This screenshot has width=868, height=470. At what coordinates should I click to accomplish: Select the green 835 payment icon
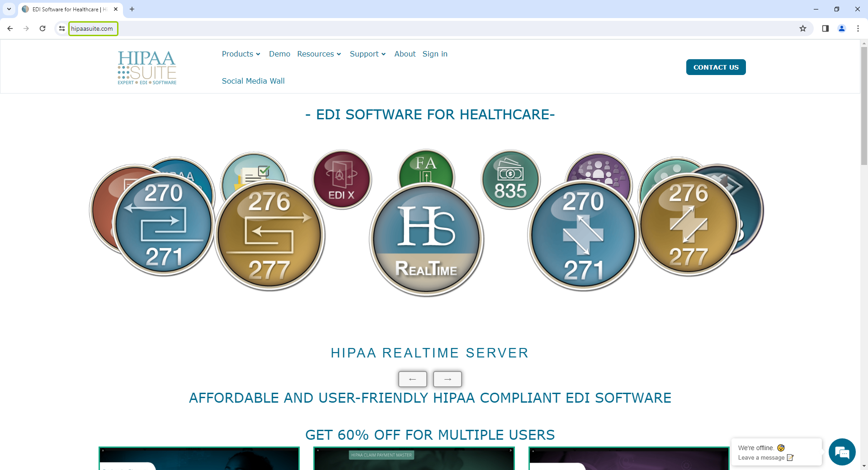(x=510, y=179)
